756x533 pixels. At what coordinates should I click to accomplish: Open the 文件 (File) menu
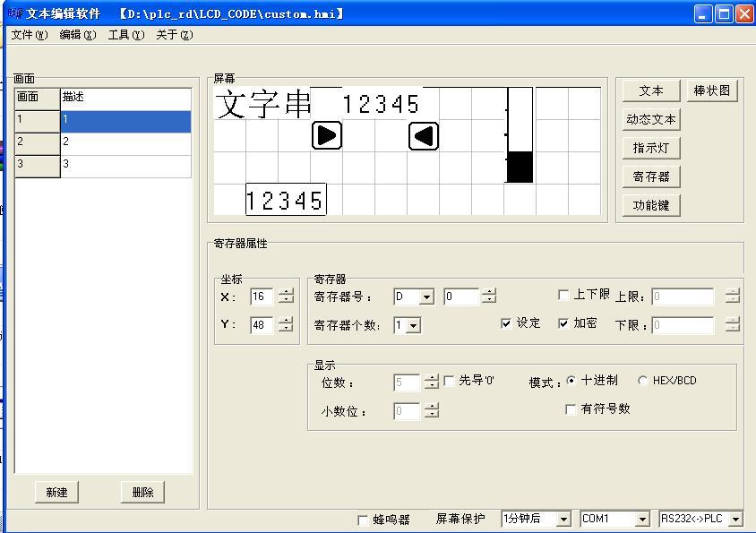pyautogui.click(x=27, y=33)
